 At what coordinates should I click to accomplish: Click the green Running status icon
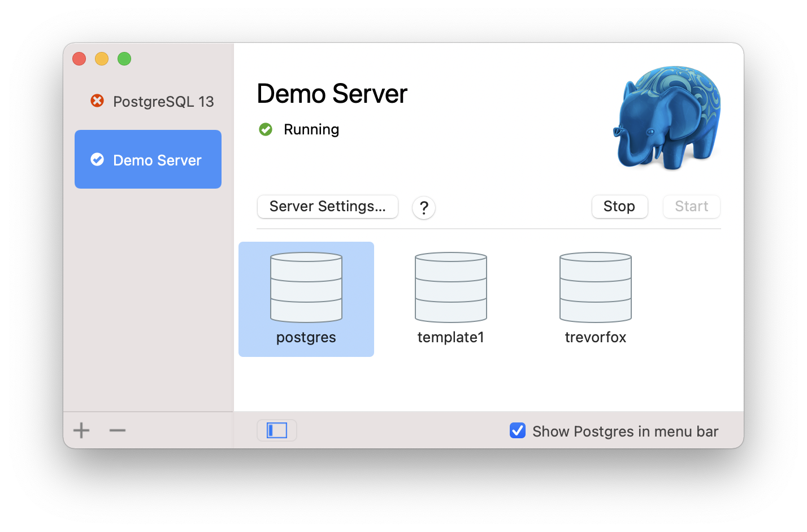(x=266, y=129)
